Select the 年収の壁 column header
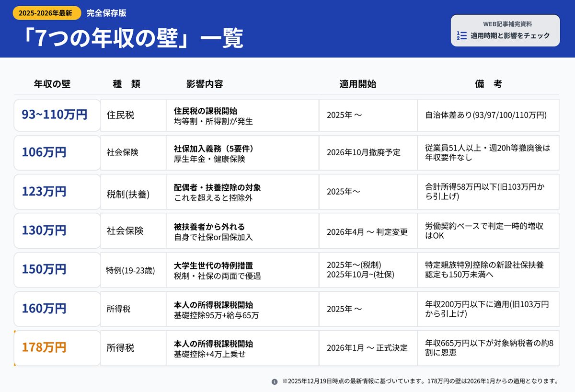Viewport: 575px width, 392px height. [x=52, y=84]
